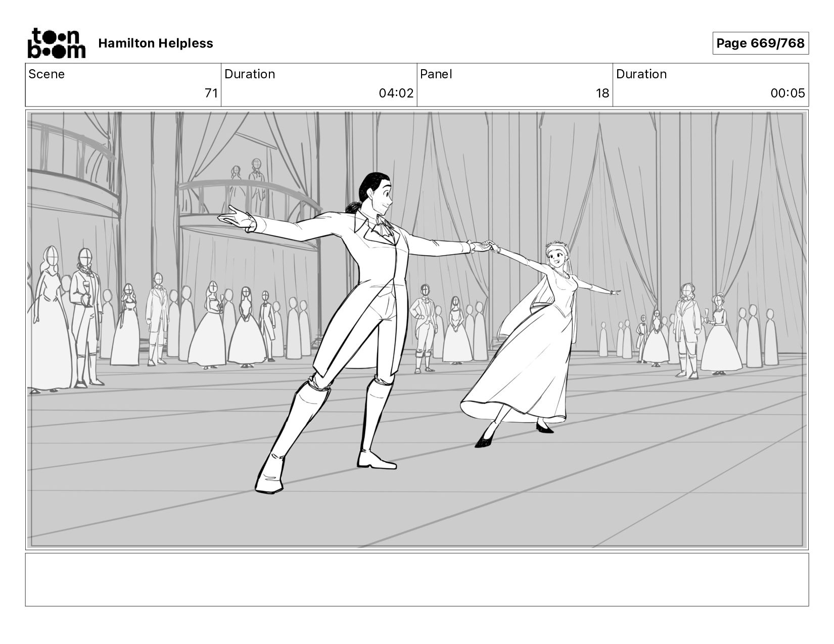Screen dimensions: 834x644
Task: Select the panel number '18'
Action: (603, 93)
